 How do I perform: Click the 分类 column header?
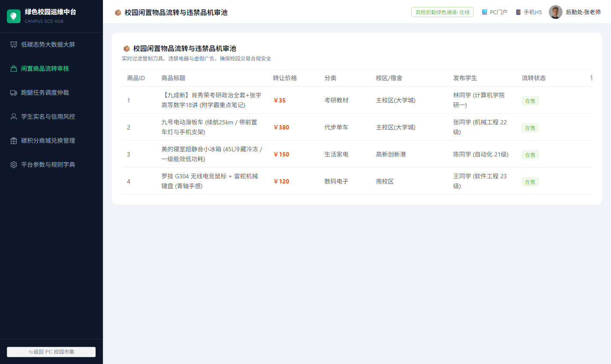point(330,78)
